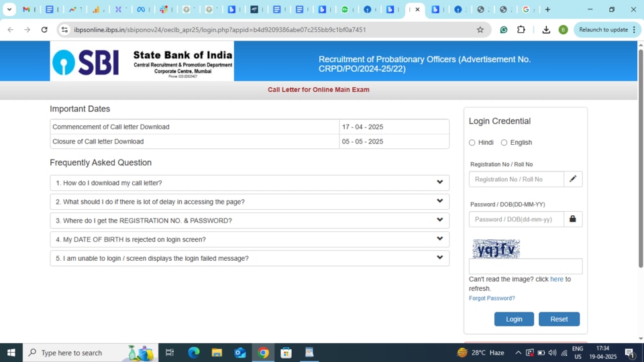Open a new tab with the plus icon
Screen dimensions: 644x362
[x=547, y=9]
